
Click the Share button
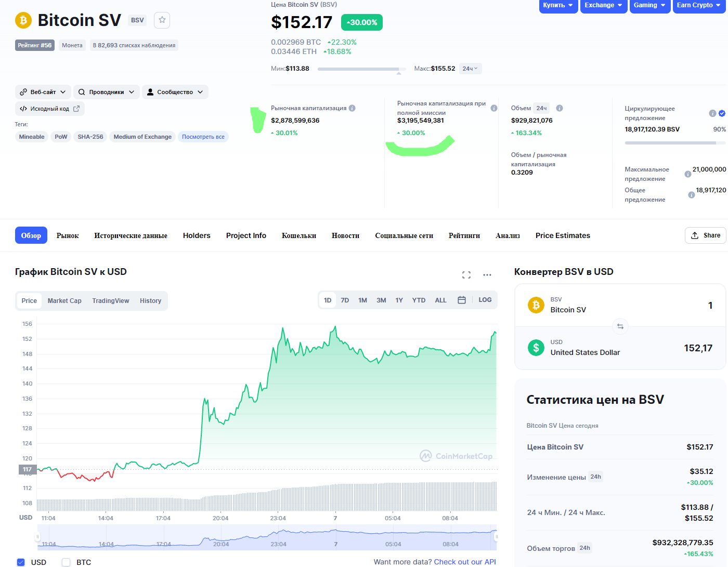pos(706,235)
